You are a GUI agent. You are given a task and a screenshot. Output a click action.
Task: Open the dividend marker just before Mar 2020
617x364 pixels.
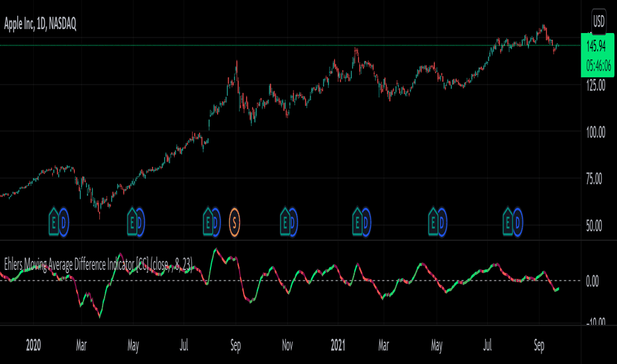[64, 223]
